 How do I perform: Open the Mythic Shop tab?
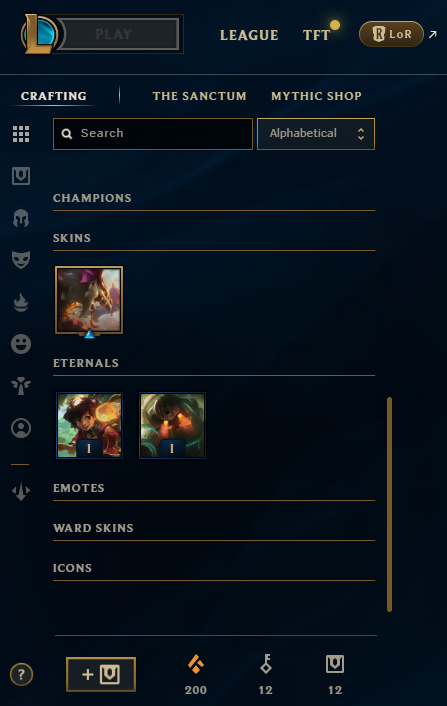pyautogui.click(x=316, y=96)
